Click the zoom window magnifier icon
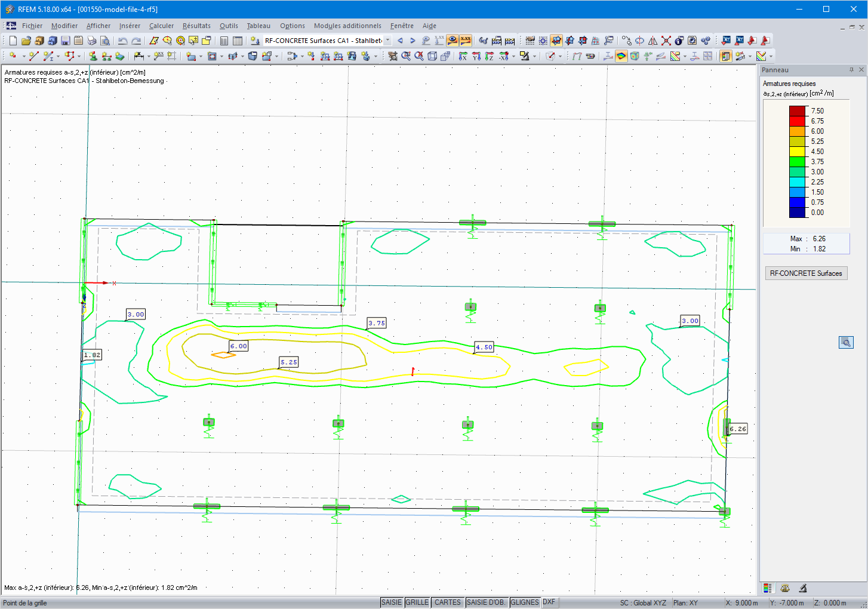The image size is (868, 609). pos(406,56)
